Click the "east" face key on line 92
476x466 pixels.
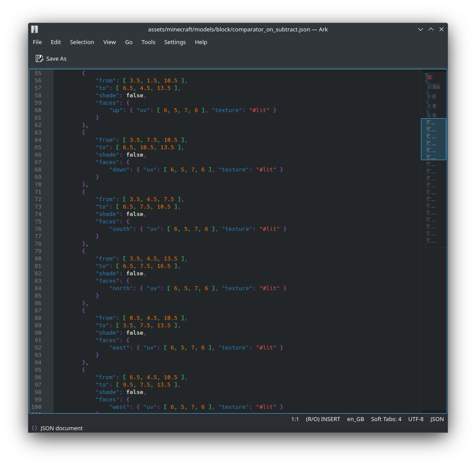pos(120,348)
